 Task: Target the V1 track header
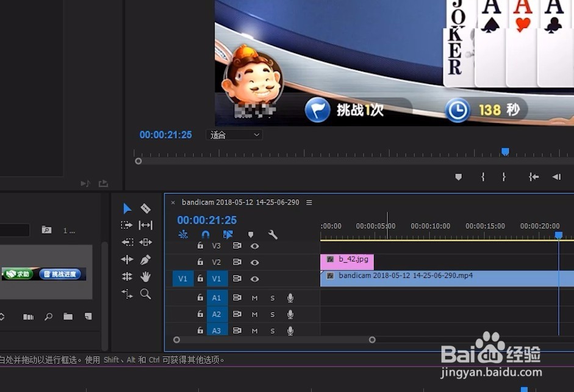point(217,279)
